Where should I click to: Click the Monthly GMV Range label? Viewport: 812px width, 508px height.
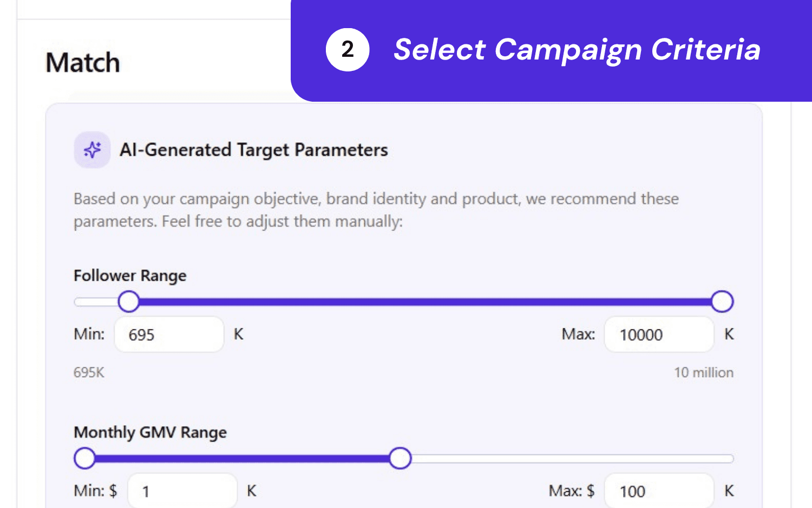(x=150, y=433)
